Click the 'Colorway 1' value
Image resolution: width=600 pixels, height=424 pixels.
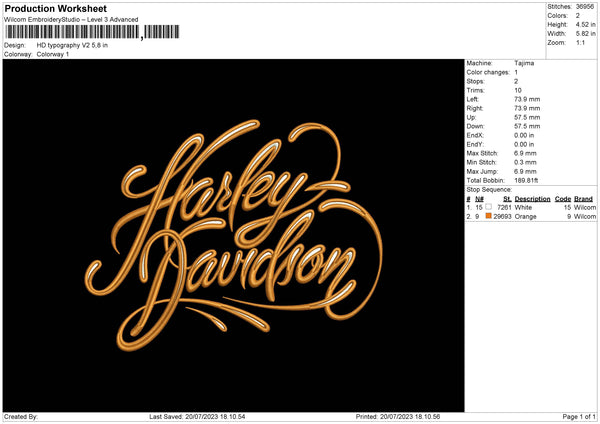[53, 54]
